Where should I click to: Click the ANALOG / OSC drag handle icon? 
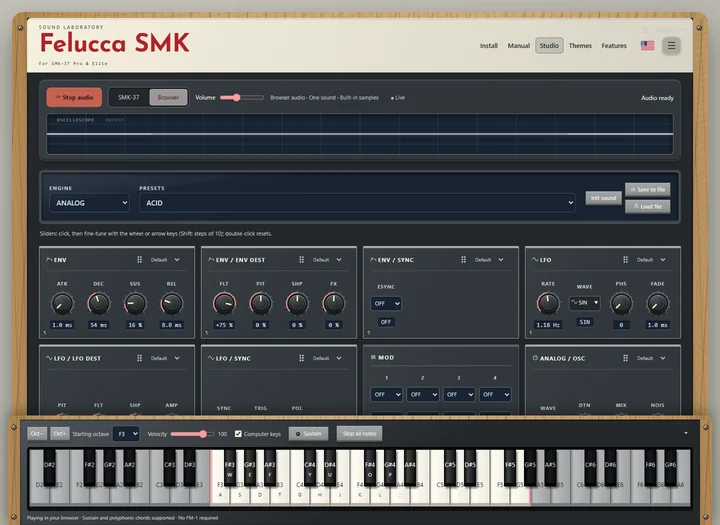[x=625, y=358]
